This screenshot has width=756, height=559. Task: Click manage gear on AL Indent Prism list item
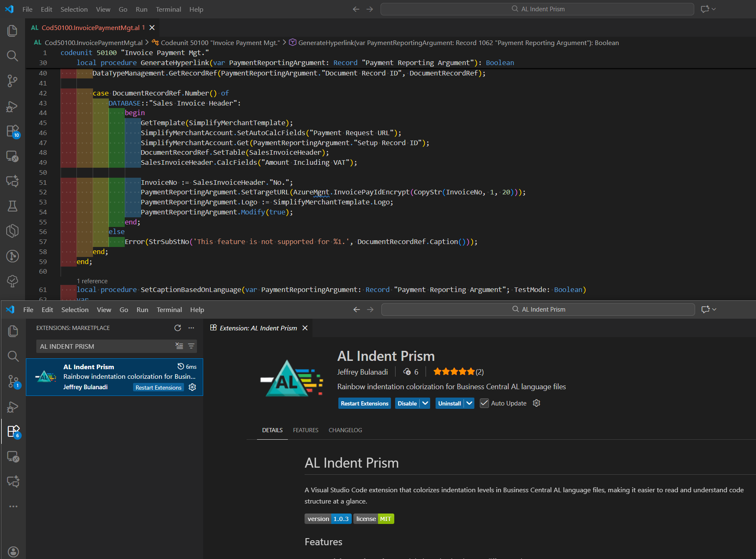pyautogui.click(x=192, y=387)
